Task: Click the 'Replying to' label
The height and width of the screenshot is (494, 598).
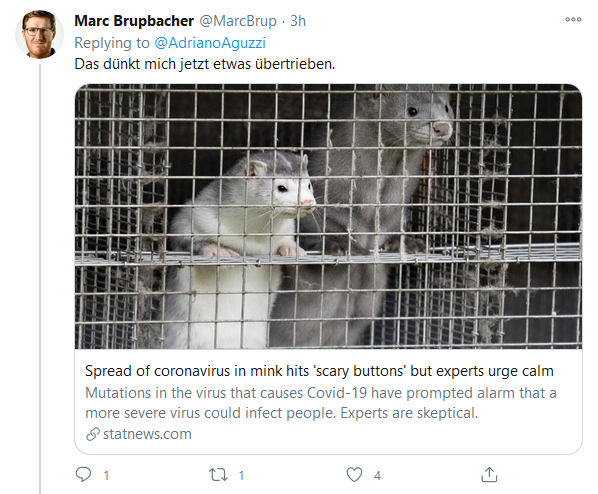Action: click(112, 43)
